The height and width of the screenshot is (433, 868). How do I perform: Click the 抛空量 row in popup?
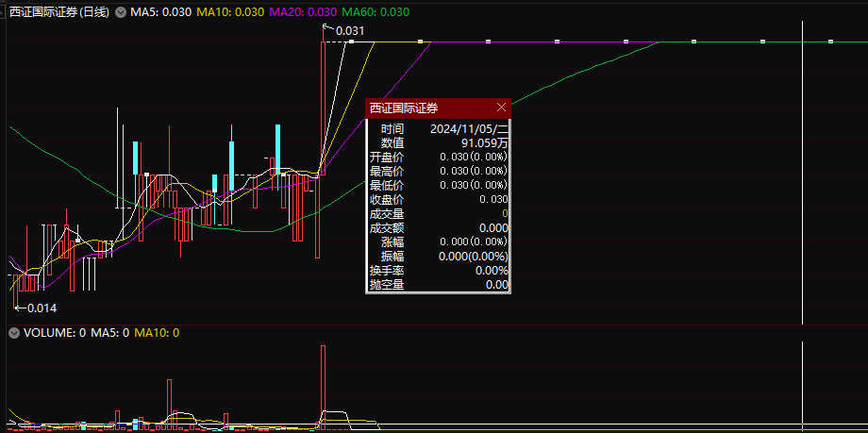(x=439, y=285)
